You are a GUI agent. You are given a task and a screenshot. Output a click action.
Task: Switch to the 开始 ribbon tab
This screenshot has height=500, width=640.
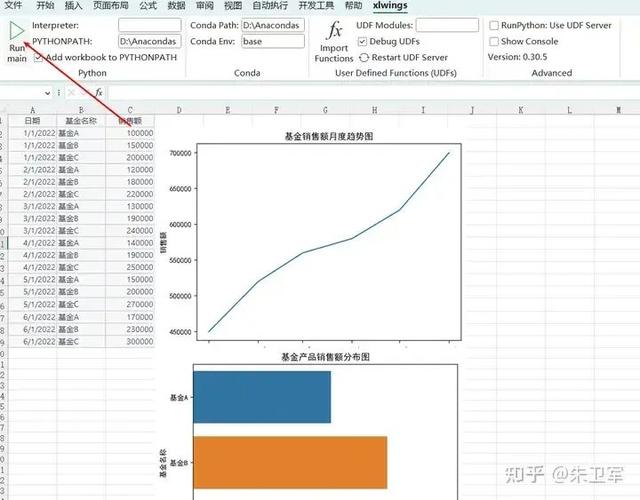pyautogui.click(x=45, y=5)
